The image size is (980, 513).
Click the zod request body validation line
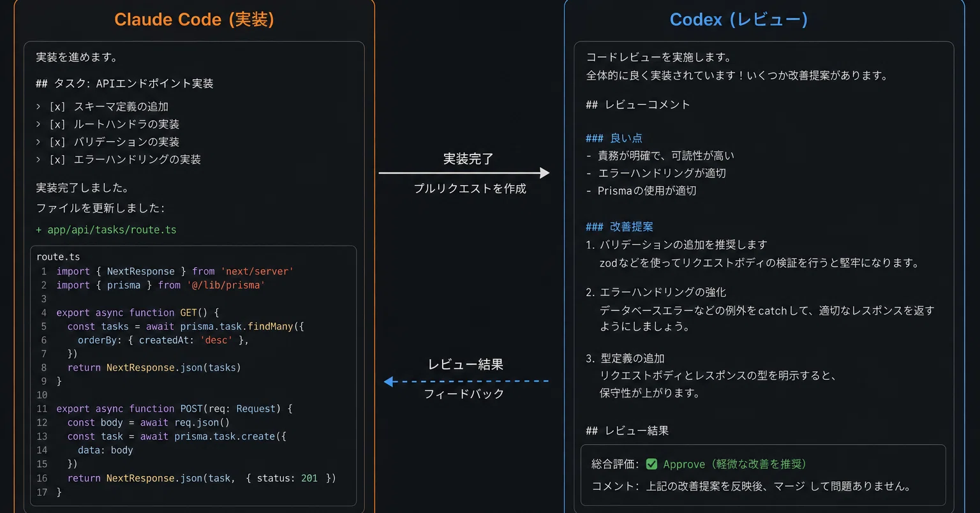(x=759, y=263)
